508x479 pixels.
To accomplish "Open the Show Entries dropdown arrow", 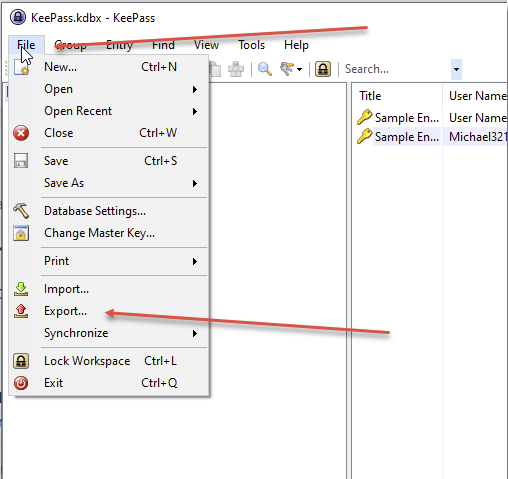I will pos(299,69).
